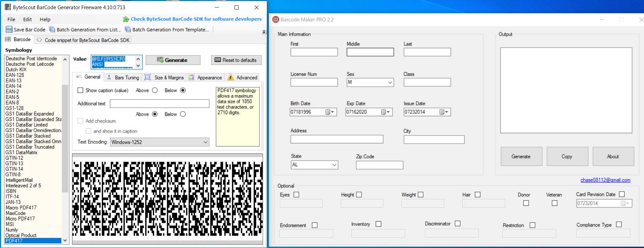Click symbology list scroll-down arrow
This screenshot has width=644, height=248.
[x=65, y=240]
